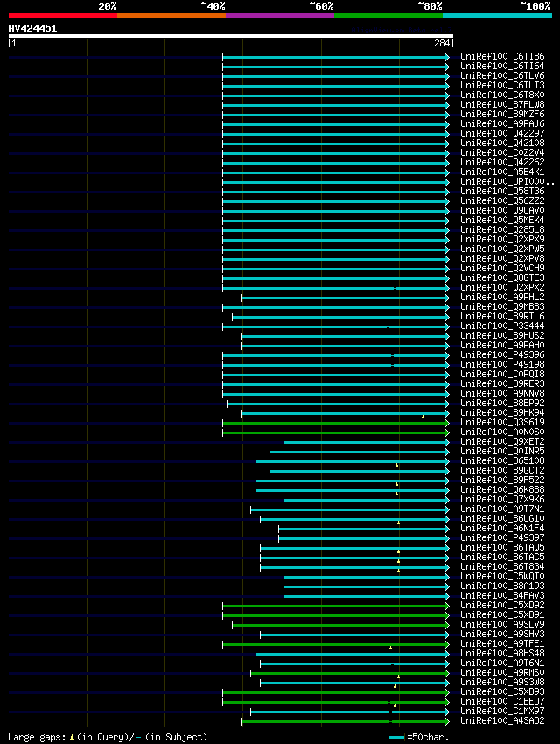Select the UniRef100_P49396 label
This screenshot has width=560, height=744.
(x=502, y=354)
